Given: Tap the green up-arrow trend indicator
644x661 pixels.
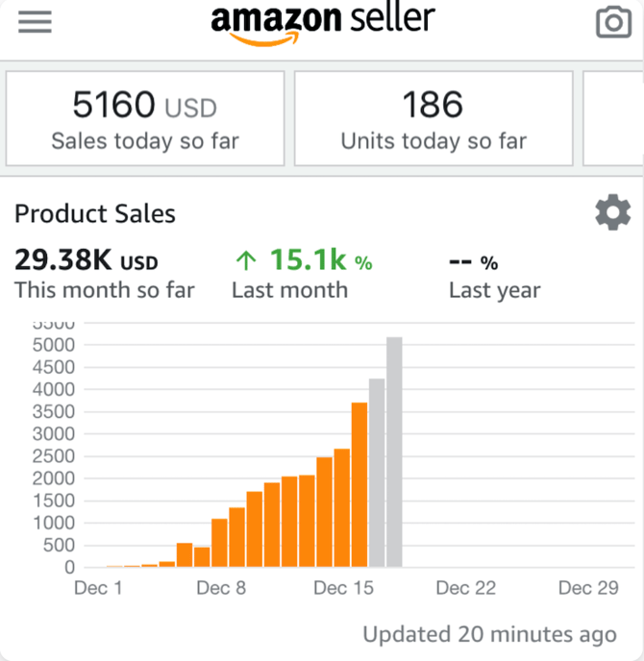Looking at the screenshot, I should 246,260.
